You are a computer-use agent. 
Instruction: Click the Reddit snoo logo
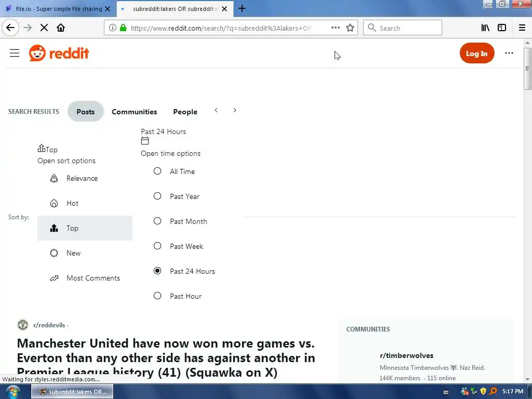(37, 54)
